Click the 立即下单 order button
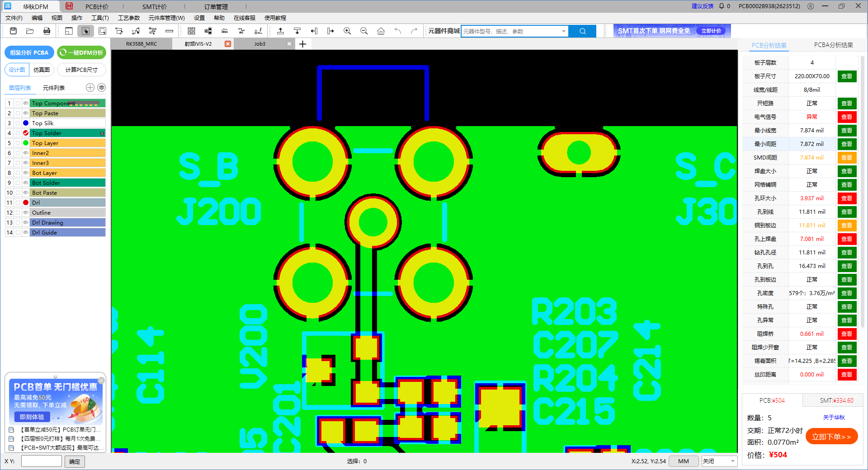This screenshot has width=868, height=470. click(831, 437)
